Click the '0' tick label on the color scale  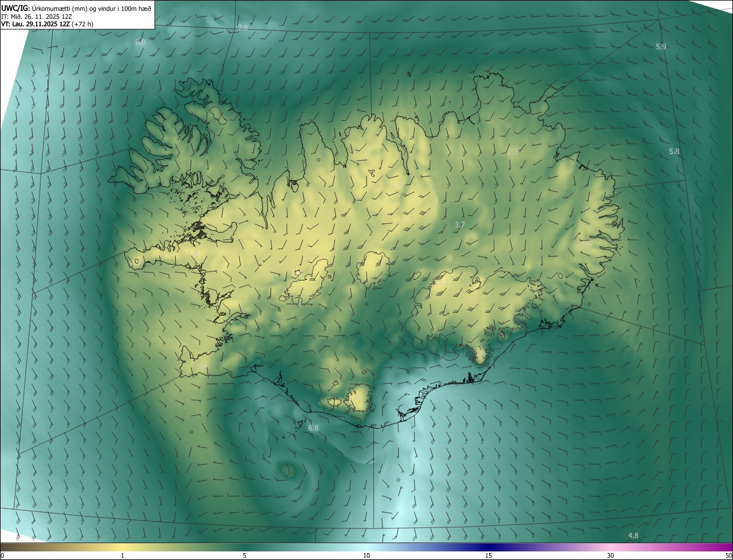click(x=2, y=556)
